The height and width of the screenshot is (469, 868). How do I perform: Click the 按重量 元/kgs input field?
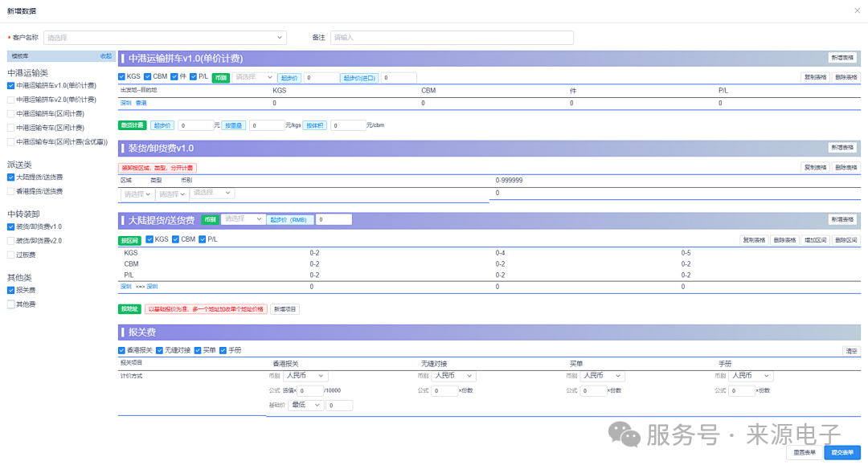tap(267, 125)
